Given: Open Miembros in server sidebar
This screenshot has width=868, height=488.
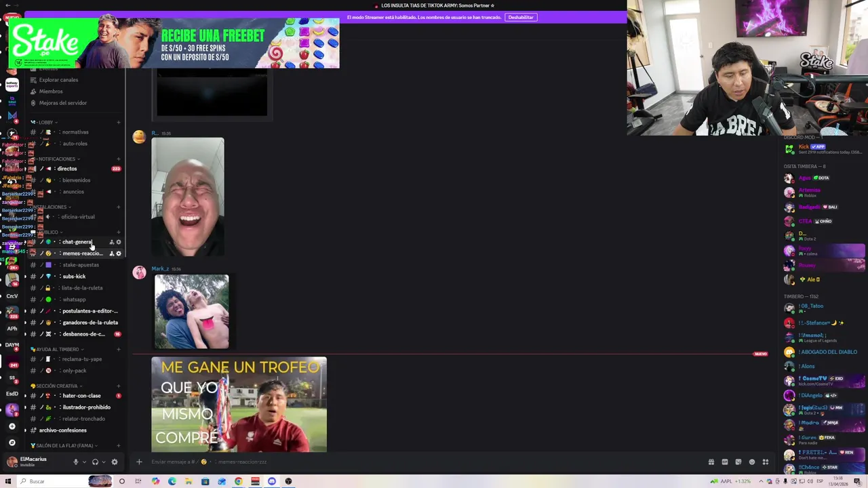Looking at the screenshot, I should click(51, 91).
